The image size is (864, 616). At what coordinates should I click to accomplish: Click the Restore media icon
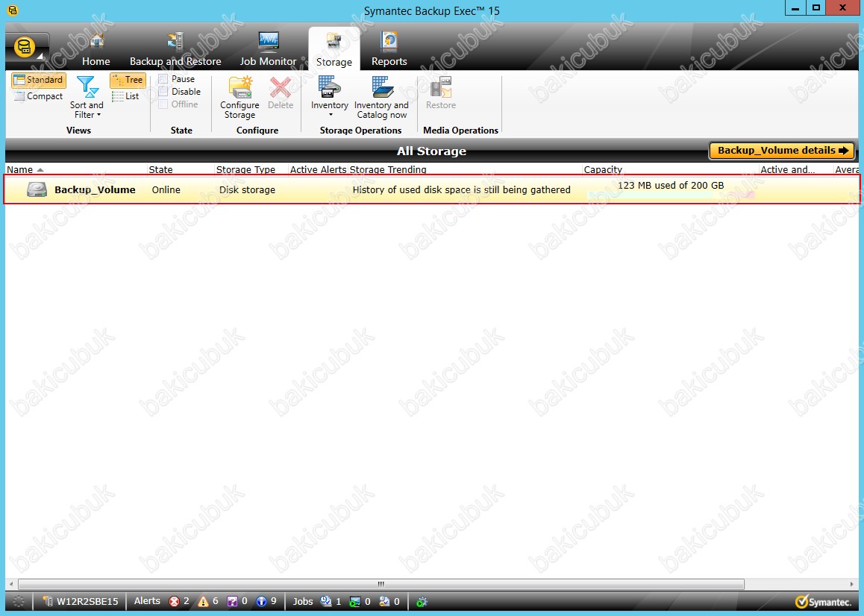coord(441,92)
